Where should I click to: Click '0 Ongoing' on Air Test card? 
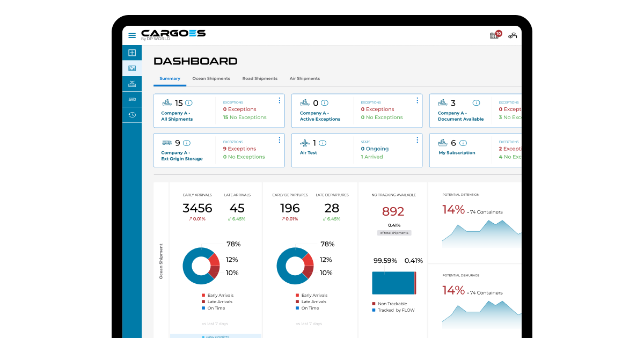375,149
